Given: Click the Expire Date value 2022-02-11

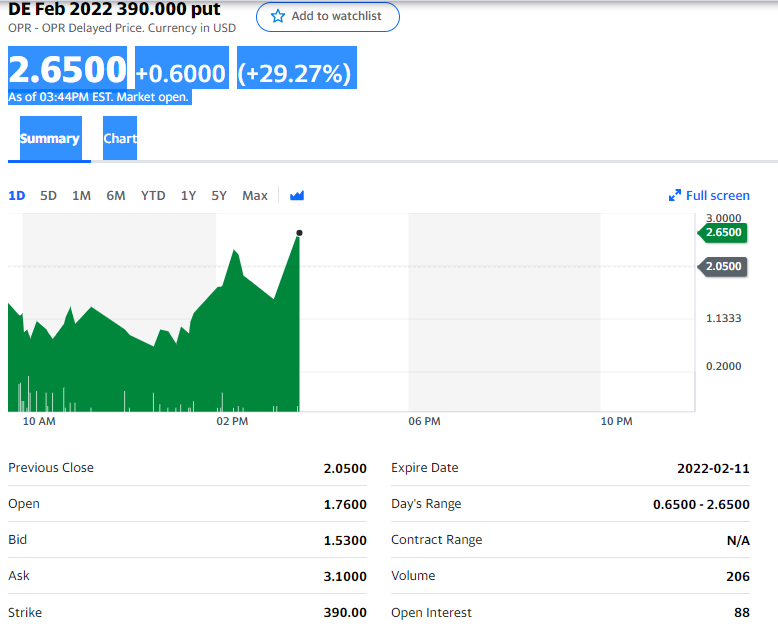Looking at the screenshot, I should pyautogui.click(x=713, y=468).
